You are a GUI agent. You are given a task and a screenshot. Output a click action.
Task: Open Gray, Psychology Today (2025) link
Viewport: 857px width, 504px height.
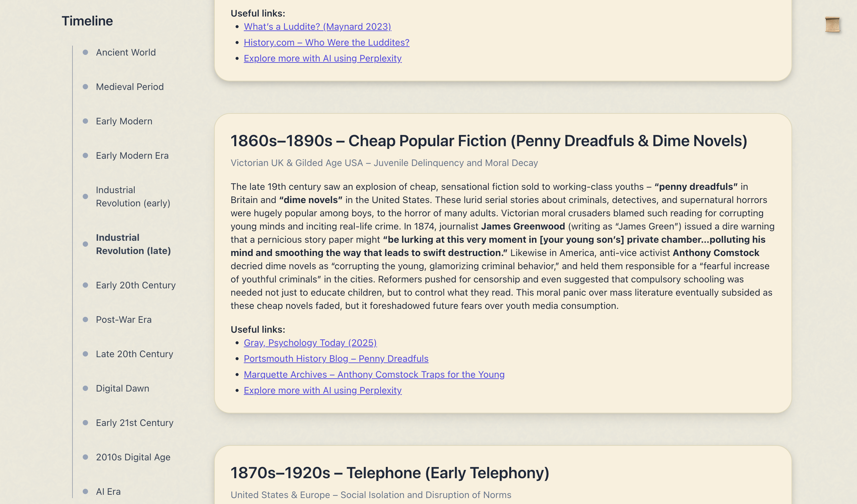click(310, 343)
